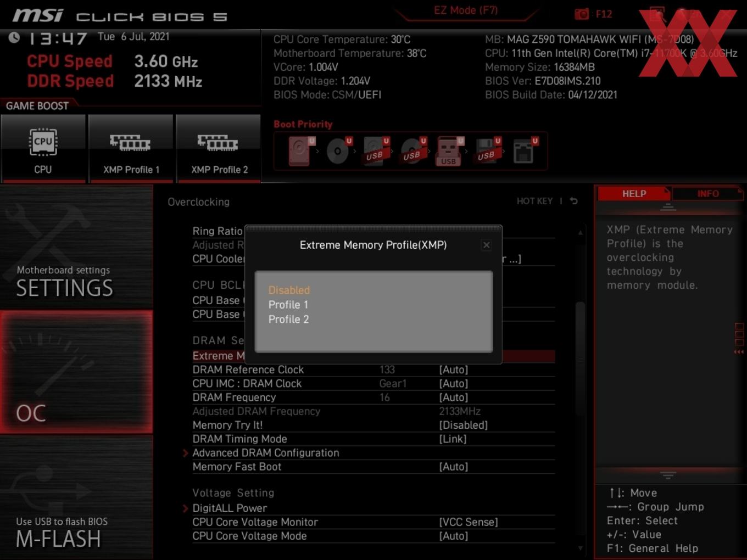Open the HELP tab
The image size is (747, 560).
[x=634, y=194]
